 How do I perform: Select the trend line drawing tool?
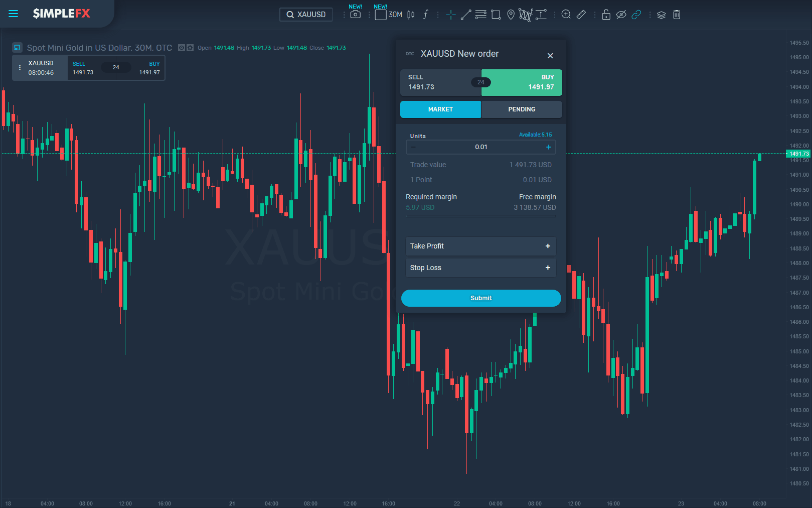coord(465,15)
